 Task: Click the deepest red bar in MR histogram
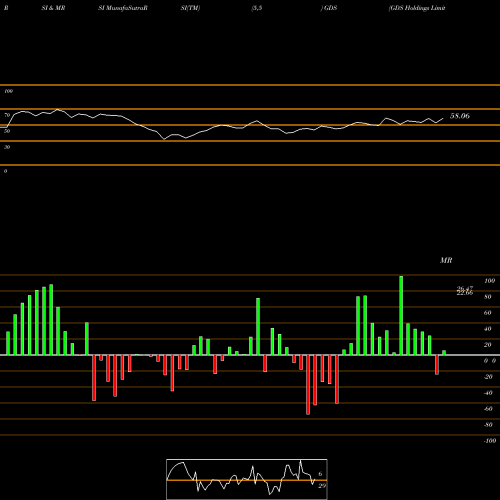(308, 385)
